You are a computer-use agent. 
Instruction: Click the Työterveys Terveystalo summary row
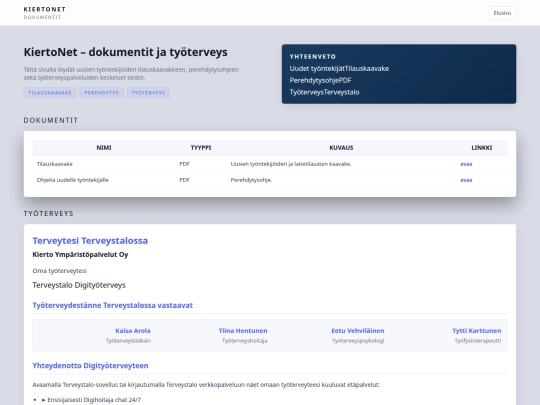[x=324, y=92]
